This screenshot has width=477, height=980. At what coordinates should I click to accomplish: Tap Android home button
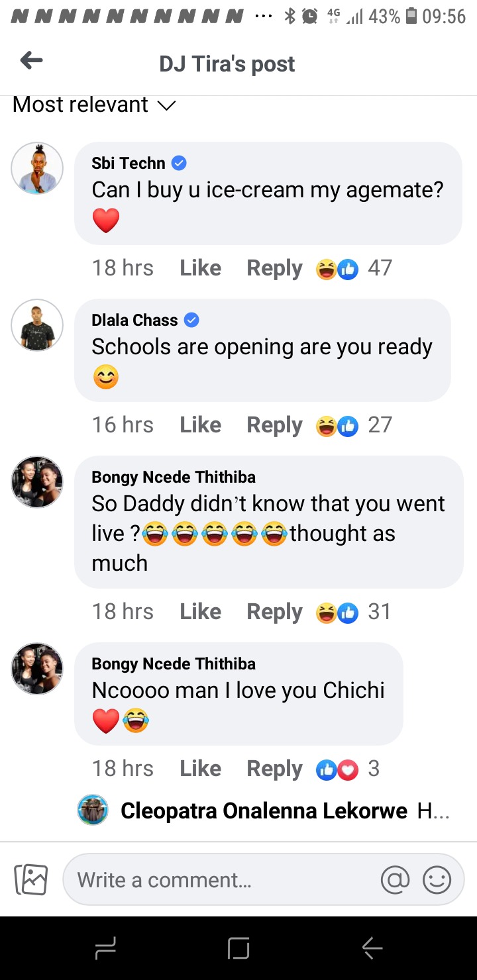pos(238,949)
